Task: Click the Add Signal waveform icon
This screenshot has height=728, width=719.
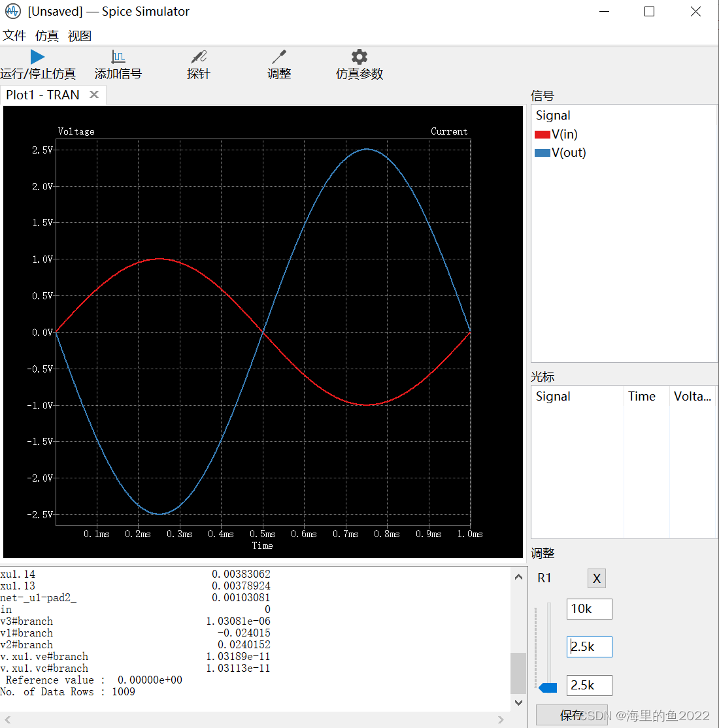Action: point(118,58)
